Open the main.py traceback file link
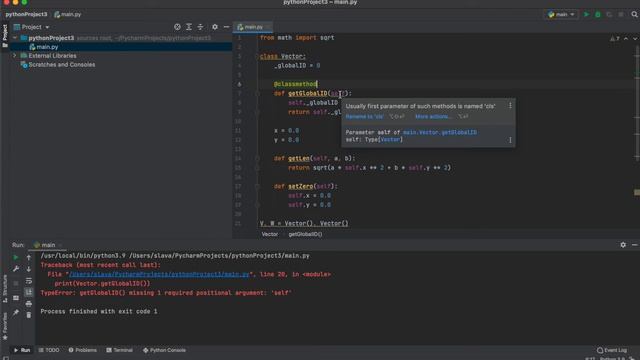Viewport: 640px width, 360px height. 159,274
